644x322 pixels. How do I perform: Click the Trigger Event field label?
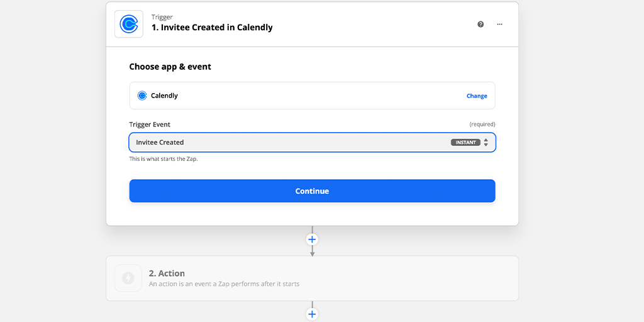click(150, 125)
